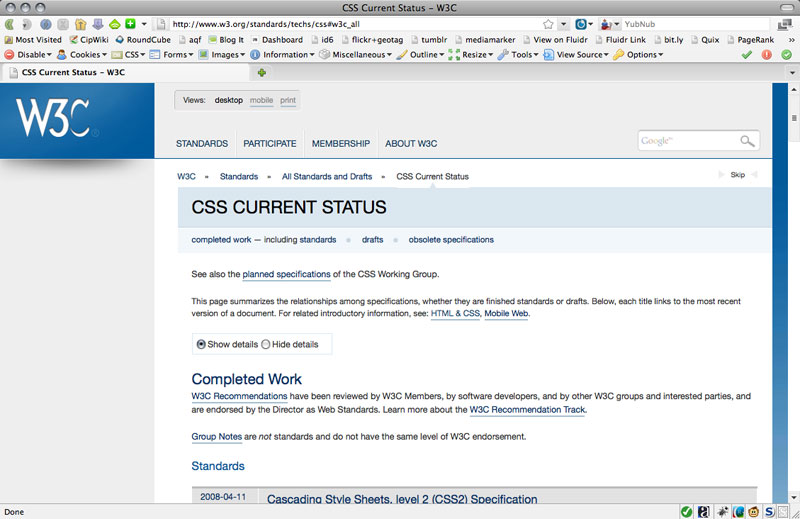This screenshot has height=519, width=800.
Task: Follow the planned specifications link
Action: [x=286, y=274]
